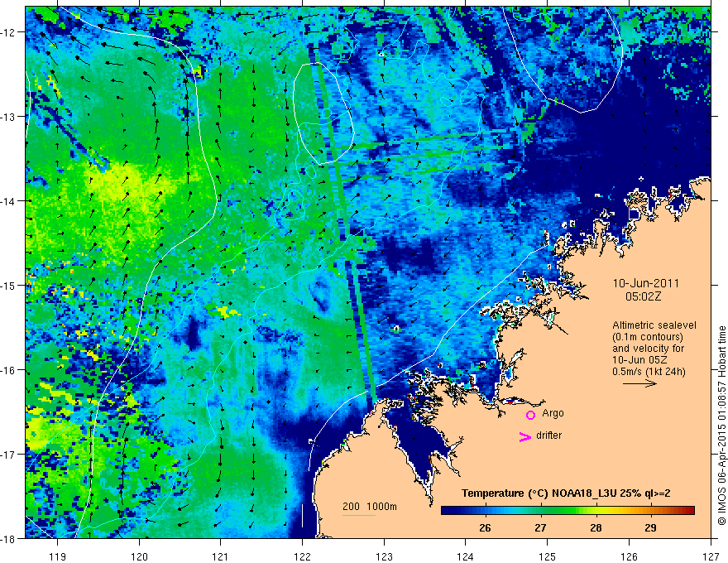The image size is (728, 563).
Task: Click the '10-Jun 05Z' legend line
Action: pos(637,360)
